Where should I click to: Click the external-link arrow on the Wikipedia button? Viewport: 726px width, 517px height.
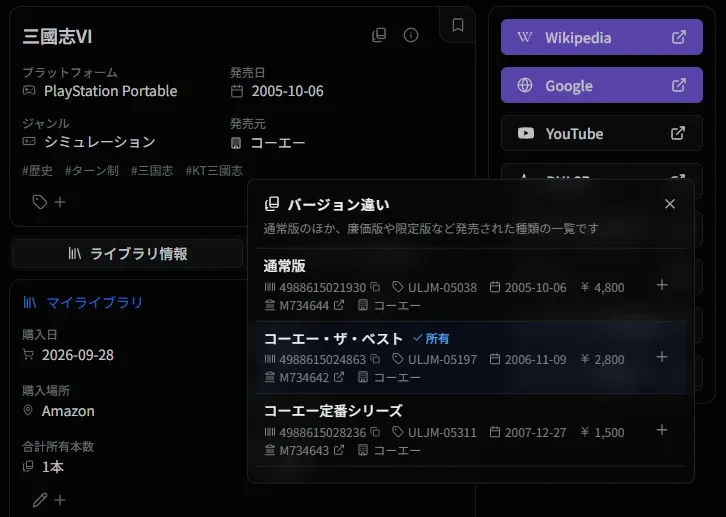(x=678, y=37)
